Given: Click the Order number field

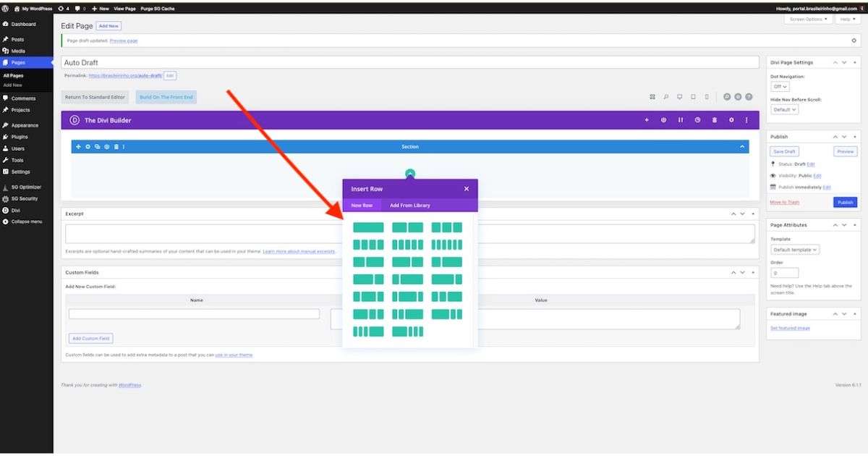Looking at the screenshot, I should 784,274.
